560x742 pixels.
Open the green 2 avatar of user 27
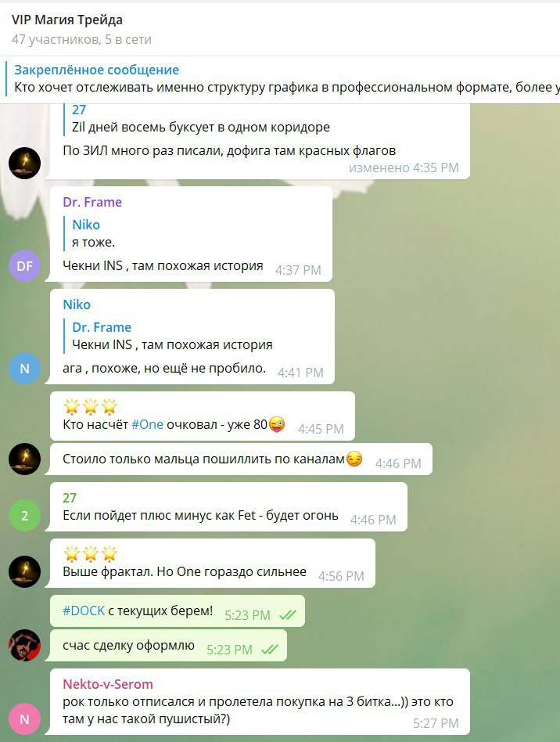24,515
